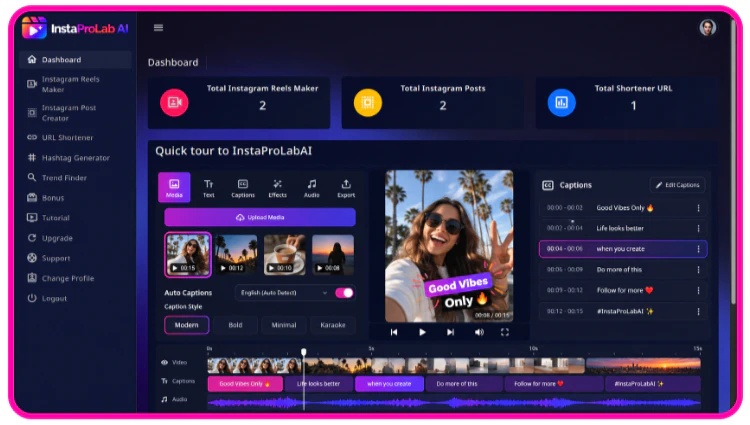750x425 pixels.
Task: Click the video track filmstrip
Action: coord(454,366)
